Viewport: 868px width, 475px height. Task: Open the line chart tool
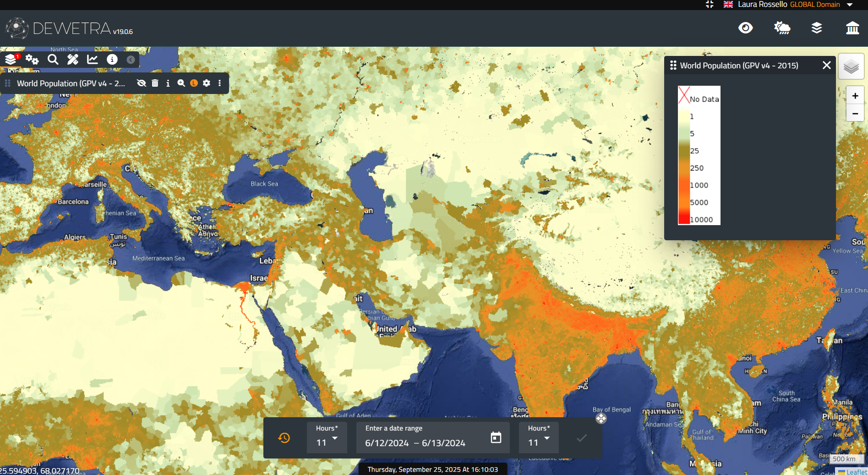(x=93, y=60)
